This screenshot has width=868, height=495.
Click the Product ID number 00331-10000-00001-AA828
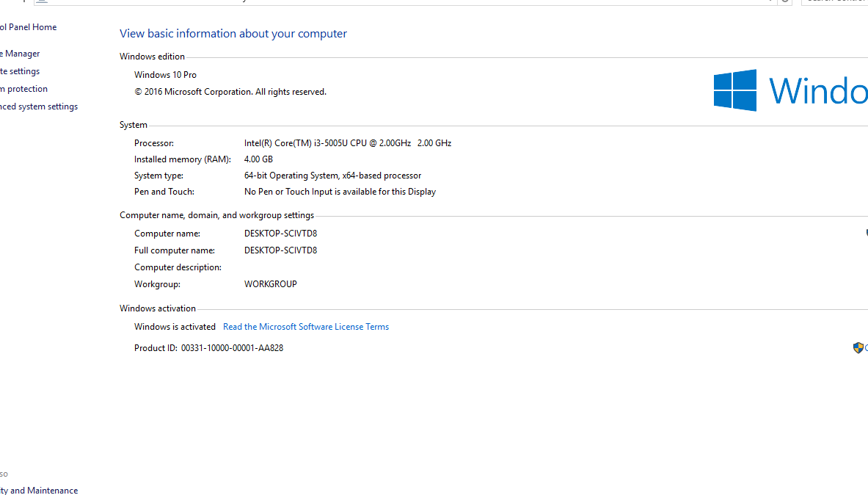coord(232,348)
